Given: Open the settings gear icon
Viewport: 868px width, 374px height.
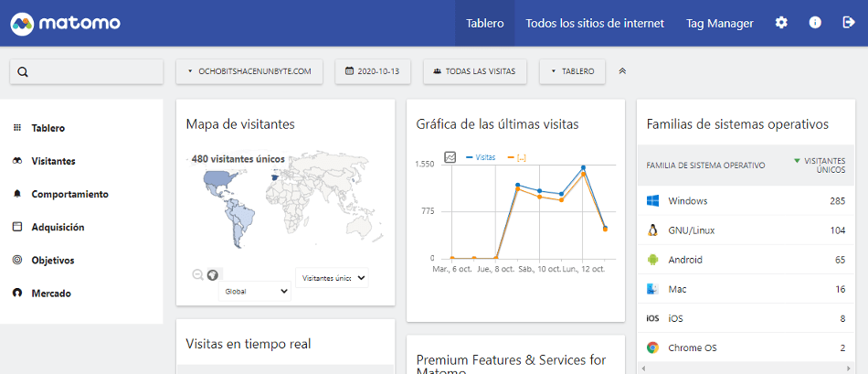Looking at the screenshot, I should [x=781, y=23].
